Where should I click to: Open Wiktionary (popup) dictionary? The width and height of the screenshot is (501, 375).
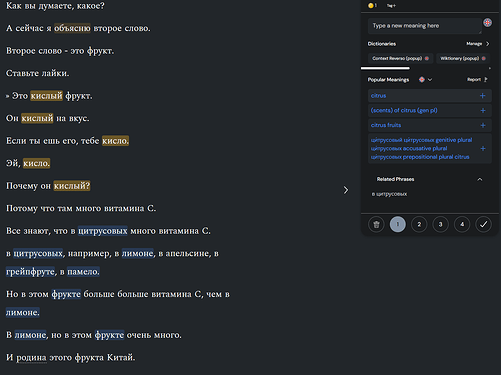click(463, 58)
